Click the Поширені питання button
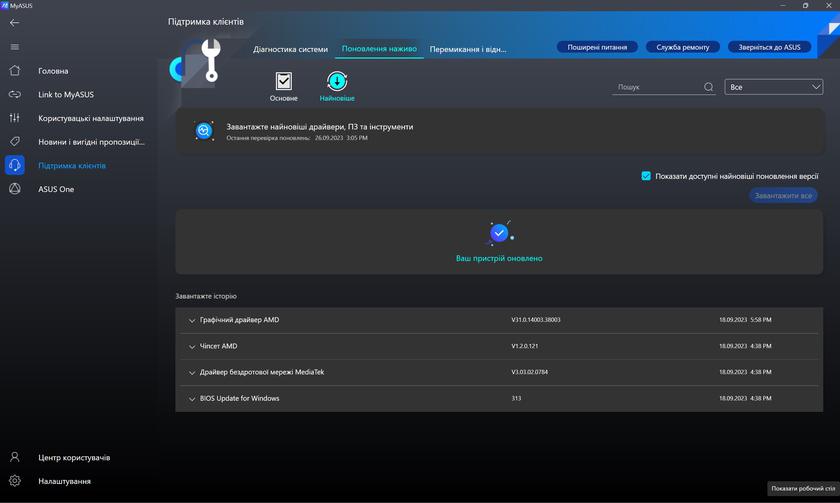Viewport: 840px width, 503px height. pos(596,47)
